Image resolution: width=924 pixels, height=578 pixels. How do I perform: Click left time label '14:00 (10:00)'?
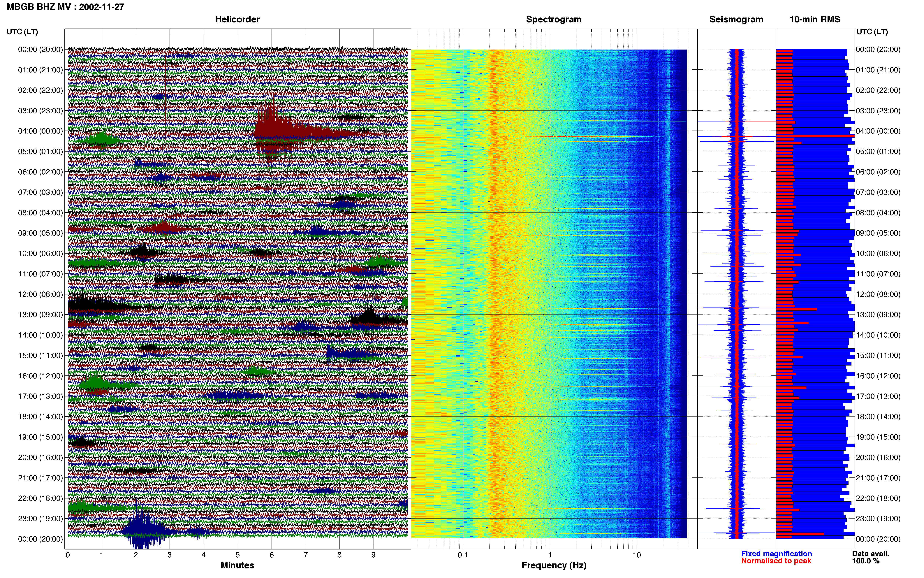click(41, 335)
